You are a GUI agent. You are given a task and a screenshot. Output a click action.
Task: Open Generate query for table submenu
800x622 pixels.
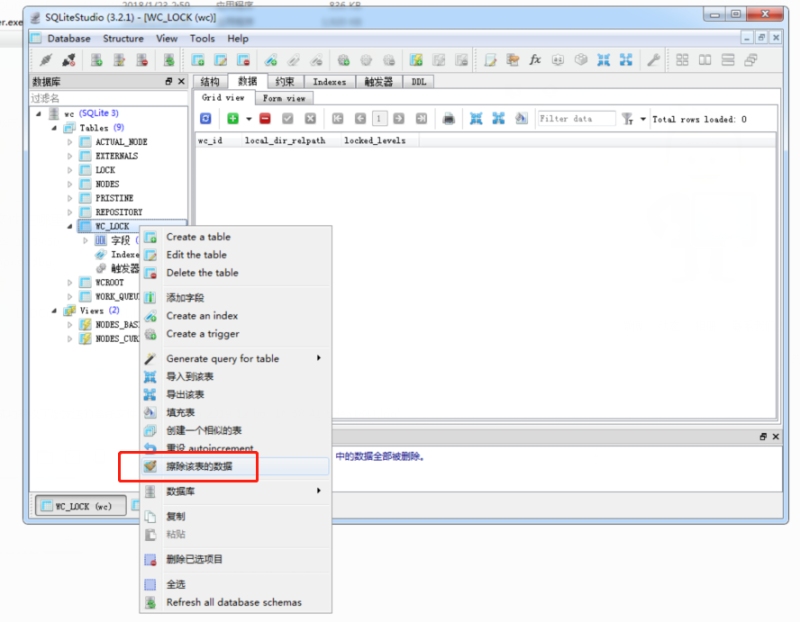point(235,358)
